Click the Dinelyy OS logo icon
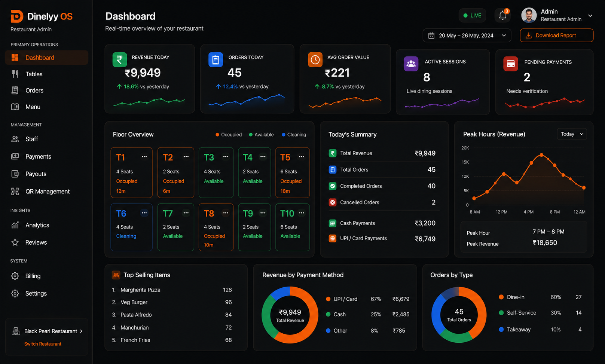Image resolution: width=605 pixels, height=364 pixels. click(17, 16)
